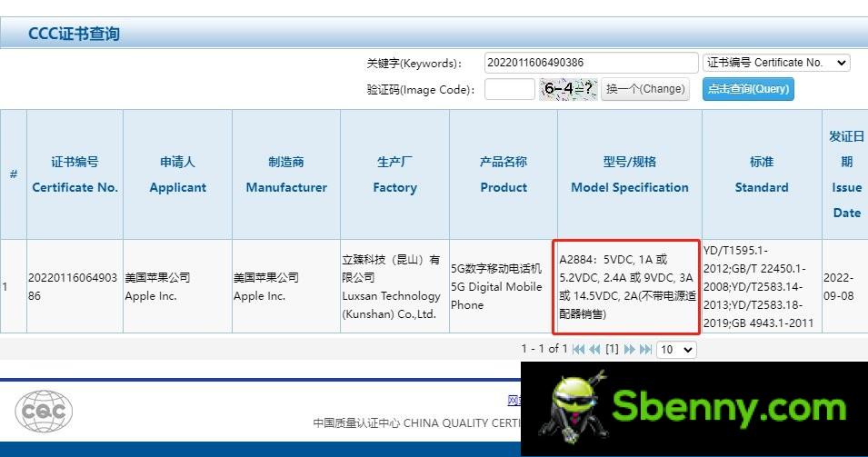Click the Factory column header

tap(394, 174)
